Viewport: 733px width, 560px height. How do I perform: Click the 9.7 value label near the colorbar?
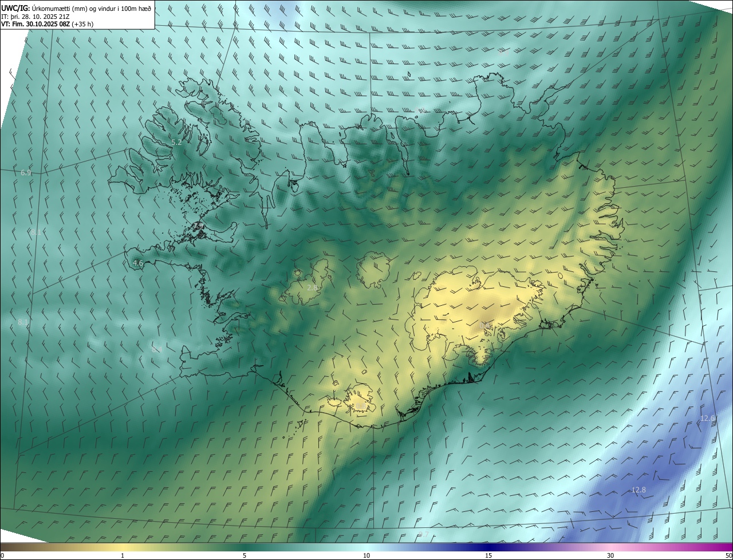[423, 535]
